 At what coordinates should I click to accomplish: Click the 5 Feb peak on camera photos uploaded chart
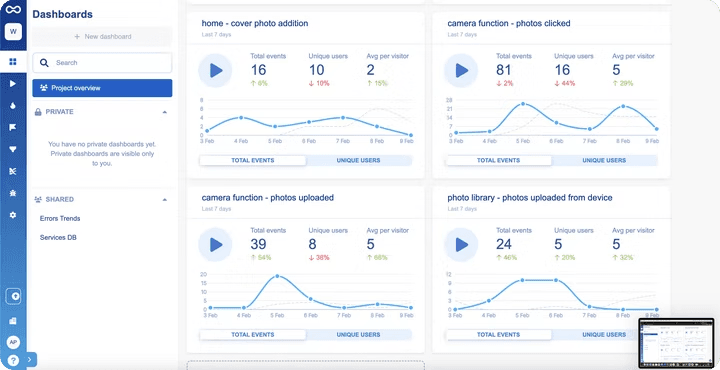coord(277,276)
